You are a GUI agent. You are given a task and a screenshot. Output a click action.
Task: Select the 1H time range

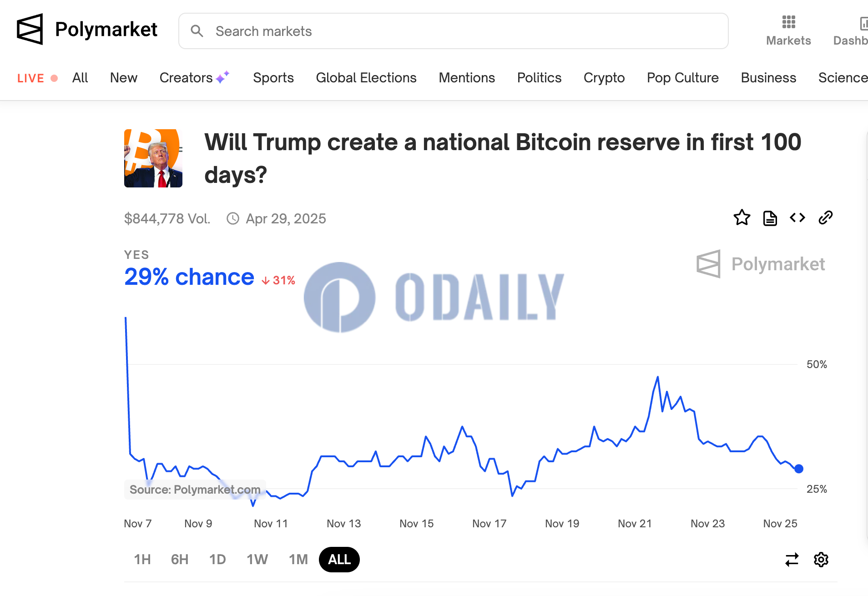coord(142,560)
